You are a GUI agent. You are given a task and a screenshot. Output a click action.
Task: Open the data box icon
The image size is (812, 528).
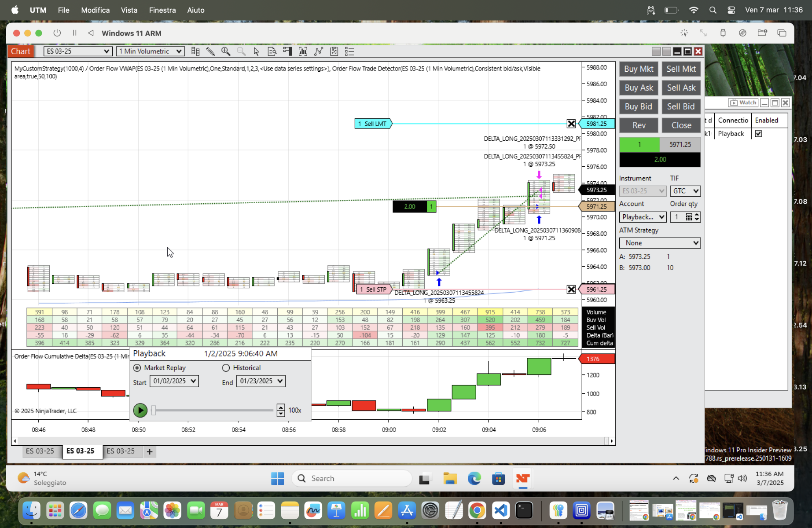(272, 51)
